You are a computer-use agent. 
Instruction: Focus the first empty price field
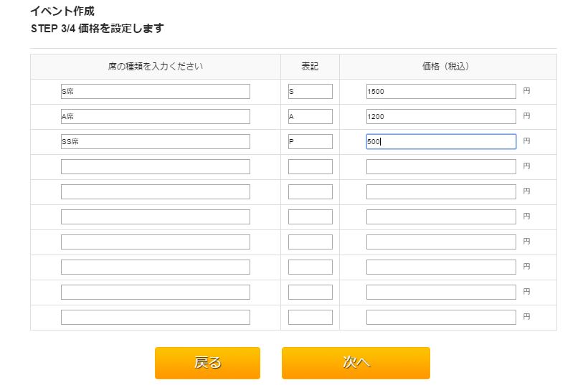click(x=440, y=166)
